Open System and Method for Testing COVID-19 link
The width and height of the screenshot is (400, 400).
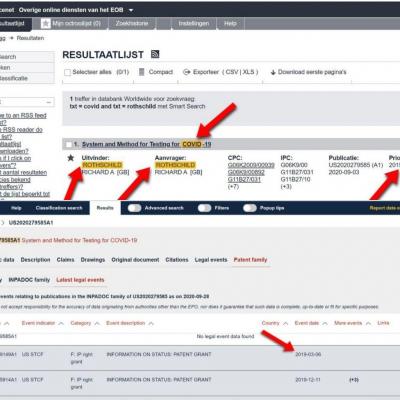click(146, 144)
